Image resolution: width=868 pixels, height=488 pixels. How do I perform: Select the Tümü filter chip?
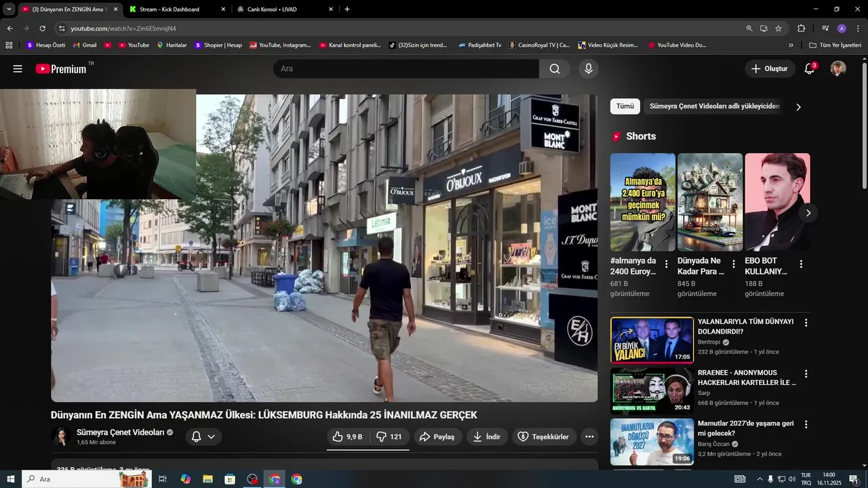click(625, 106)
